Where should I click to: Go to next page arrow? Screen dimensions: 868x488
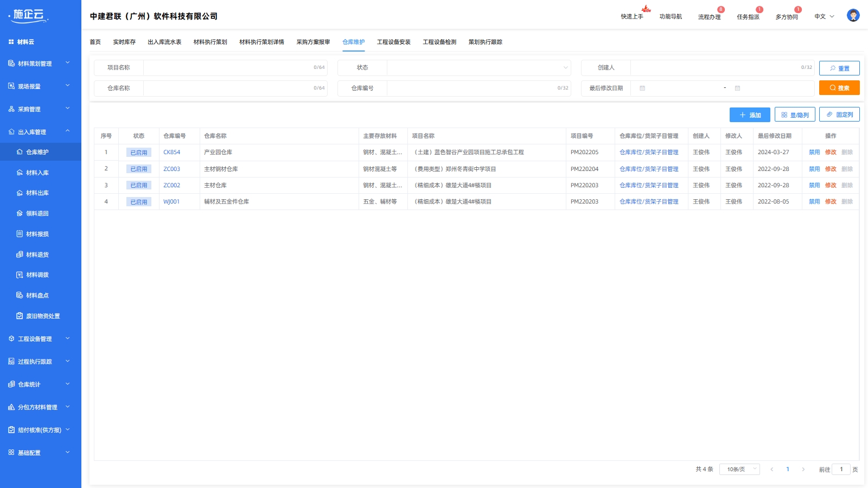(803, 470)
